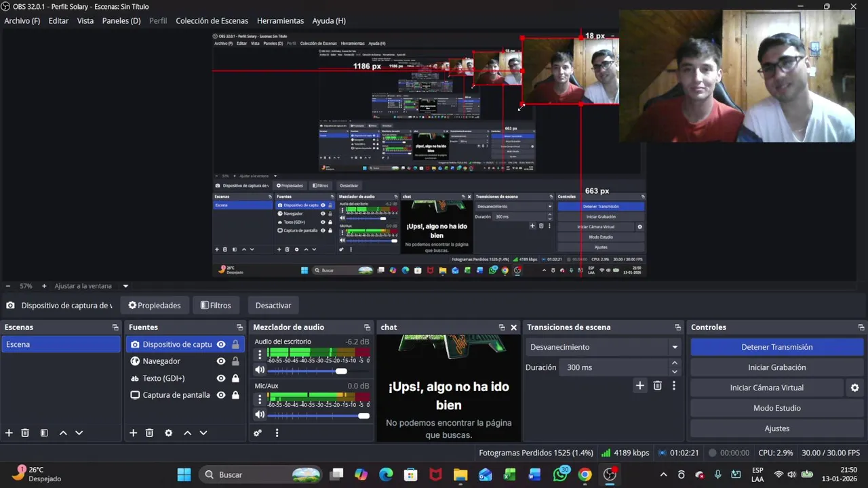Float the Mezclador de audio dock panel
Image resolution: width=868 pixels, height=488 pixels.
coord(367,327)
